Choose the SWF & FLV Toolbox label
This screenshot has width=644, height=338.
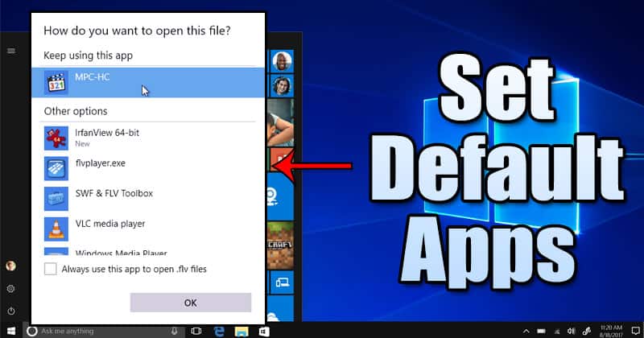114,193
